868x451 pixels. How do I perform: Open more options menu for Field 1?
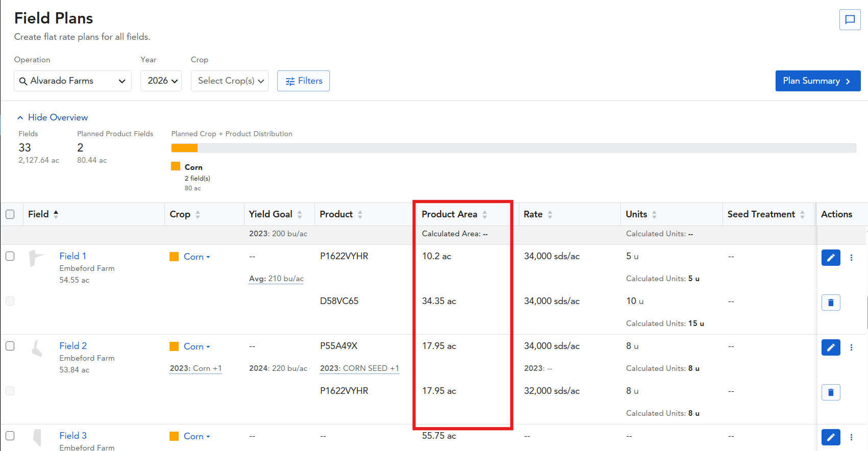851,258
